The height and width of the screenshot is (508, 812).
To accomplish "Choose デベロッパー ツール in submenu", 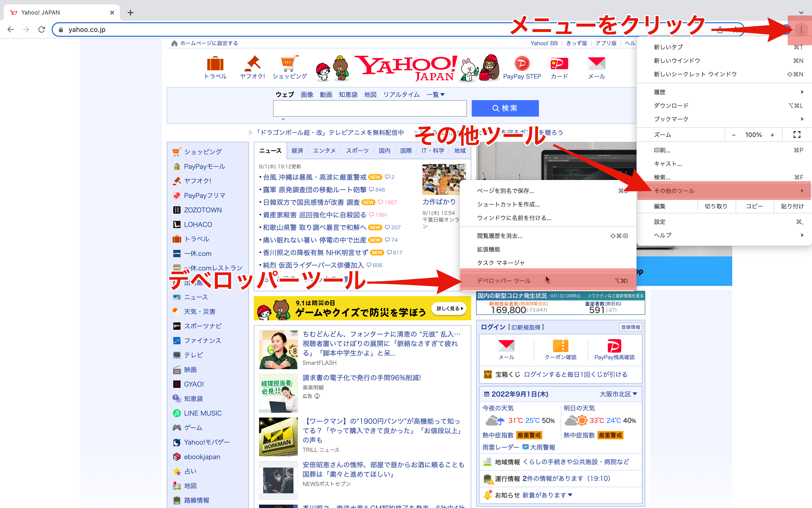I will (548, 281).
